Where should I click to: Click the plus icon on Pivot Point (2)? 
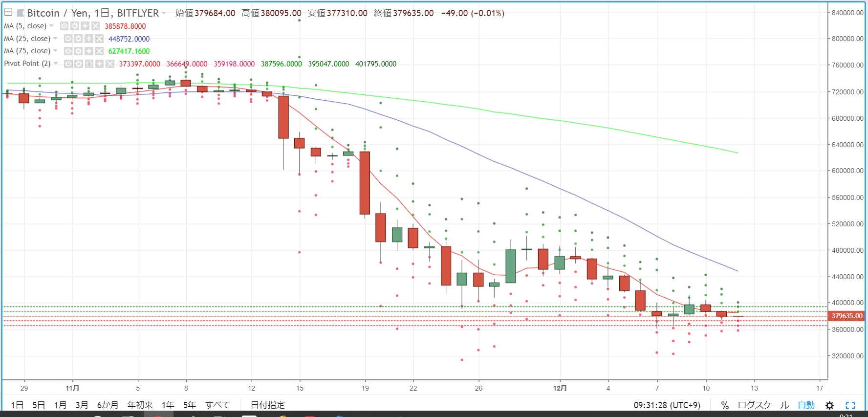pyautogui.click(x=99, y=64)
